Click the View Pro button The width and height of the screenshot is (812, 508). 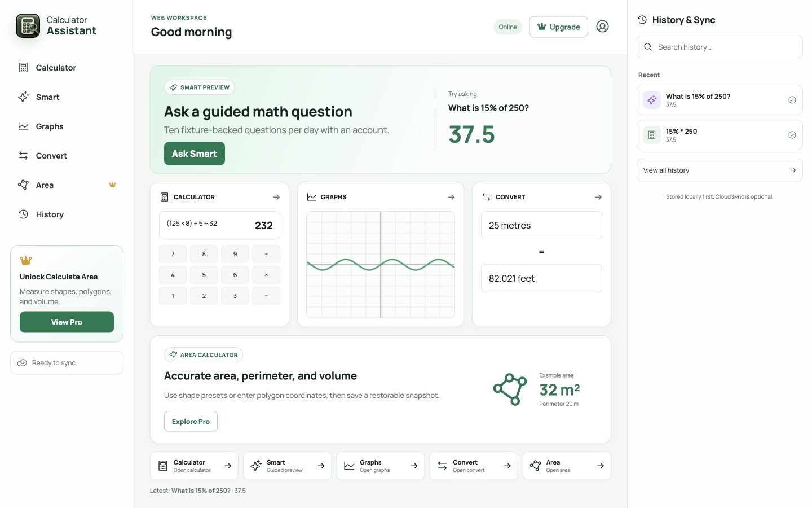pos(67,322)
